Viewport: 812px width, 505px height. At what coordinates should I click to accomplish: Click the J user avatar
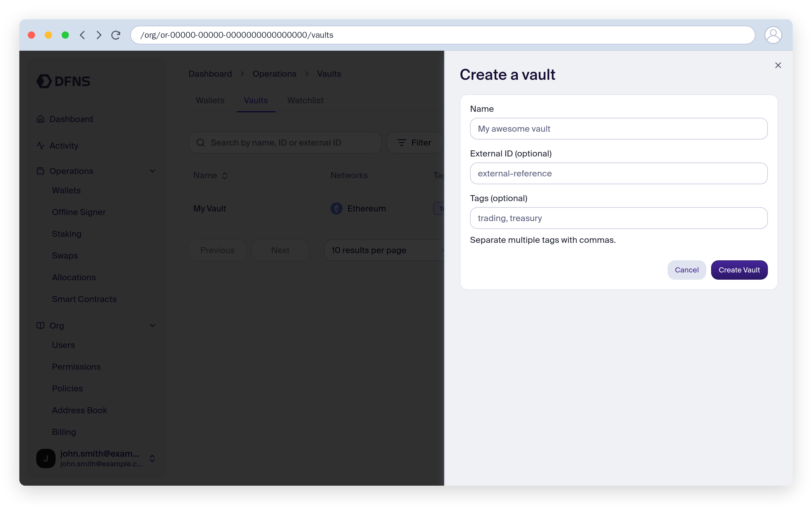(46, 458)
